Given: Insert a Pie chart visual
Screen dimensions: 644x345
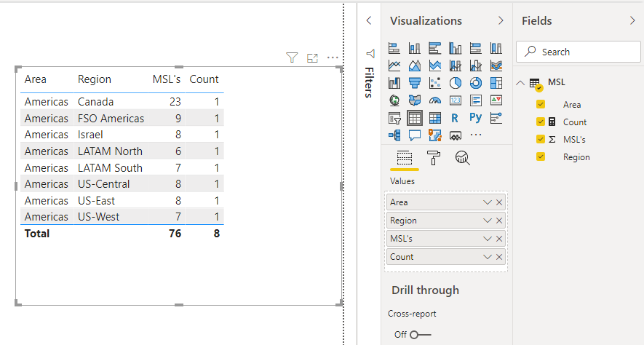Looking at the screenshot, I should point(455,83).
